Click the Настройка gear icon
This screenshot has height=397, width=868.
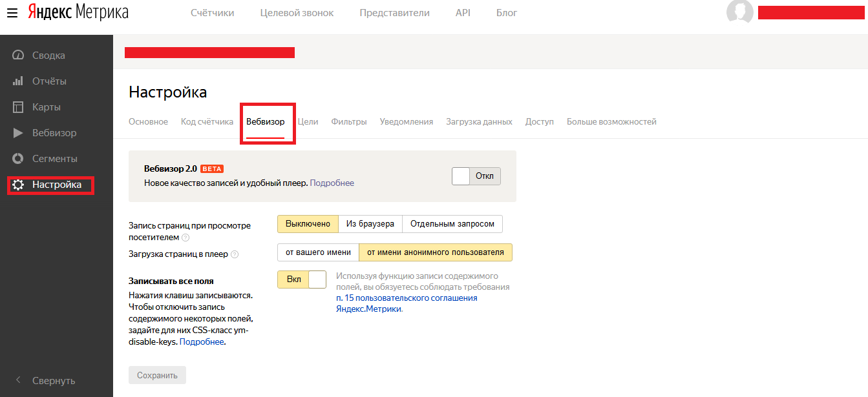click(19, 185)
